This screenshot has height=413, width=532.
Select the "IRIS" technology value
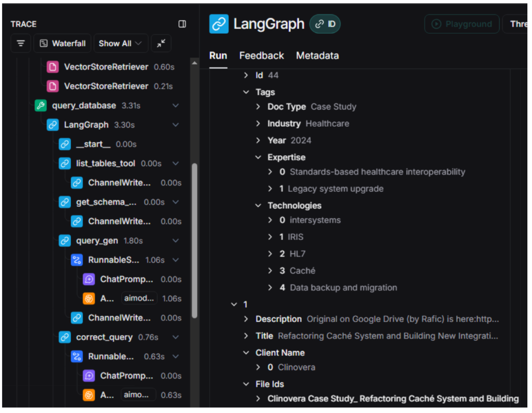[x=296, y=237]
